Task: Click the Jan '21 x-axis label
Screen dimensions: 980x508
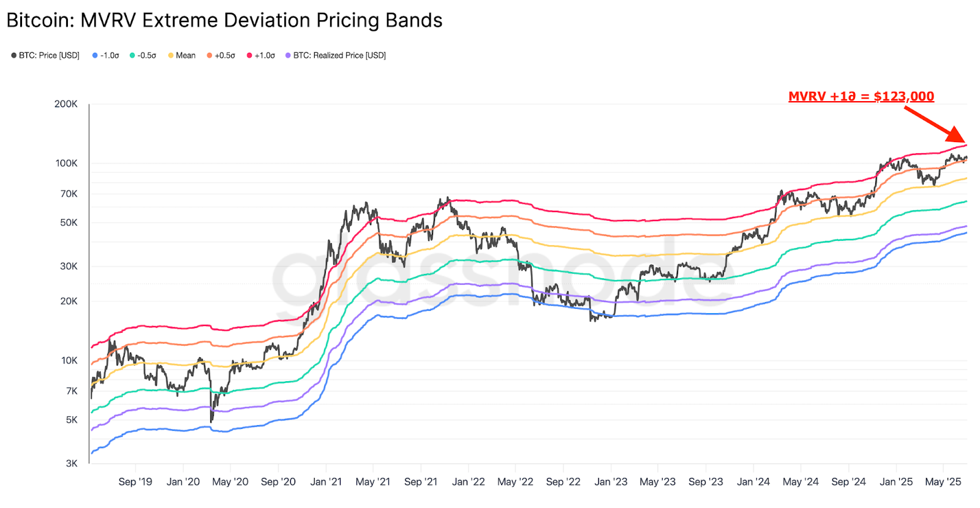Action: [x=326, y=482]
